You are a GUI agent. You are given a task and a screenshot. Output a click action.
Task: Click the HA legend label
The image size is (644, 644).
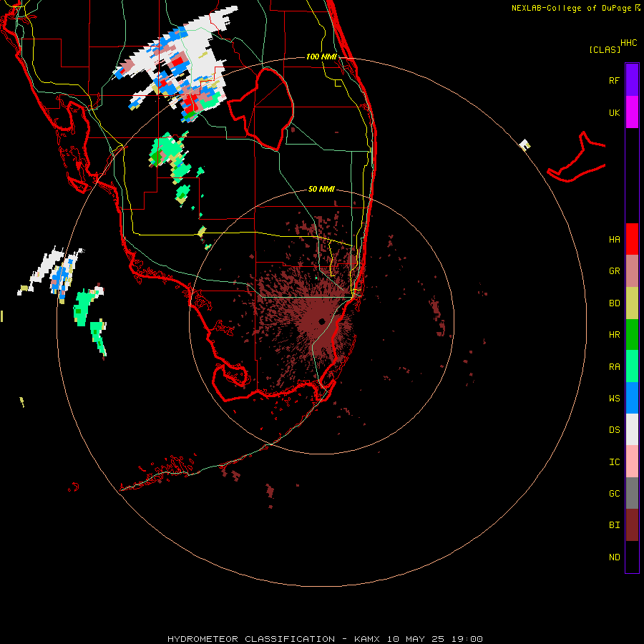coord(614,240)
